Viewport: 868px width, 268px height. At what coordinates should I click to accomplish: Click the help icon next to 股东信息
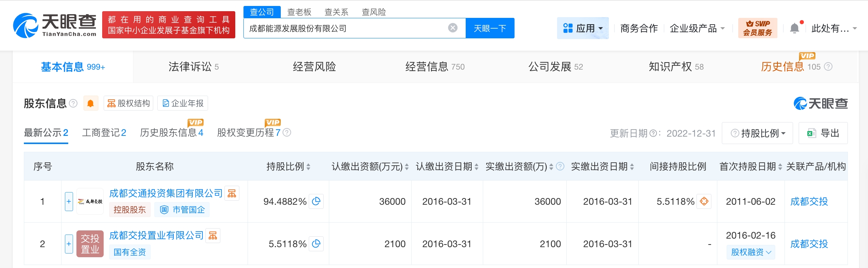pyautogui.click(x=73, y=103)
